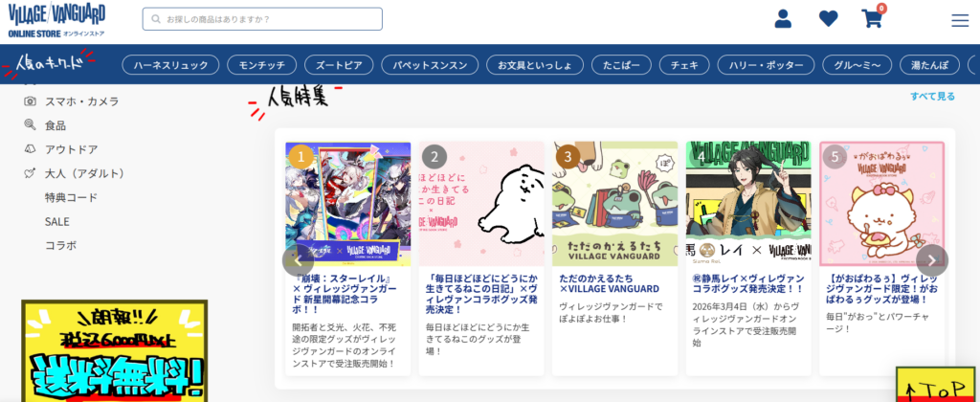Go back with carousel left chevron arrow
The image size is (980, 402).
click(299, 260)
